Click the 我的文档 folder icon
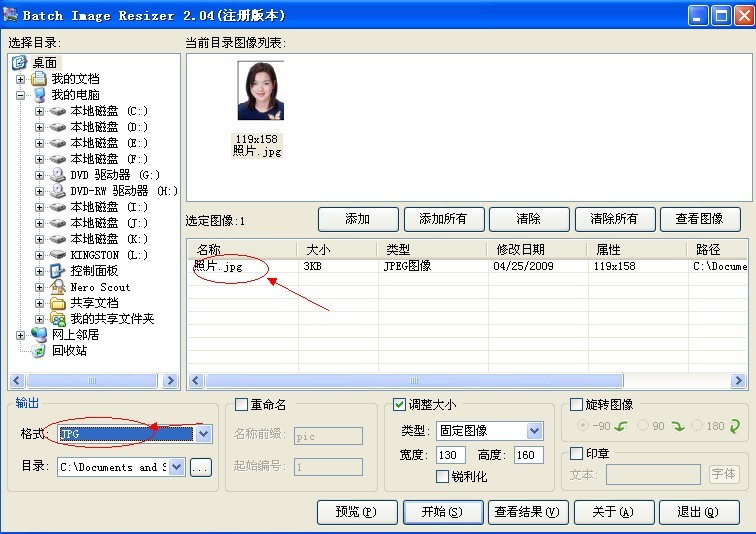756x534 pixels. pos(39,79)
